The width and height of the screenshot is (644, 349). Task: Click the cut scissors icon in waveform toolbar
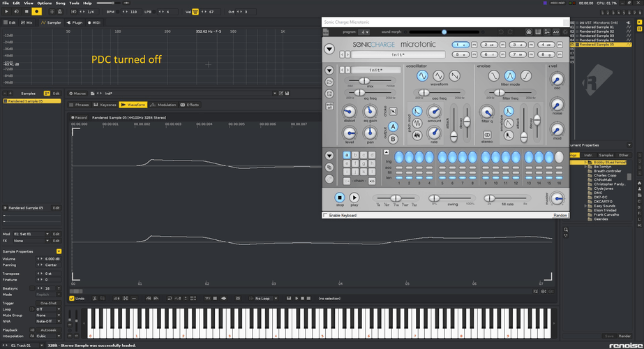(94, 299)
